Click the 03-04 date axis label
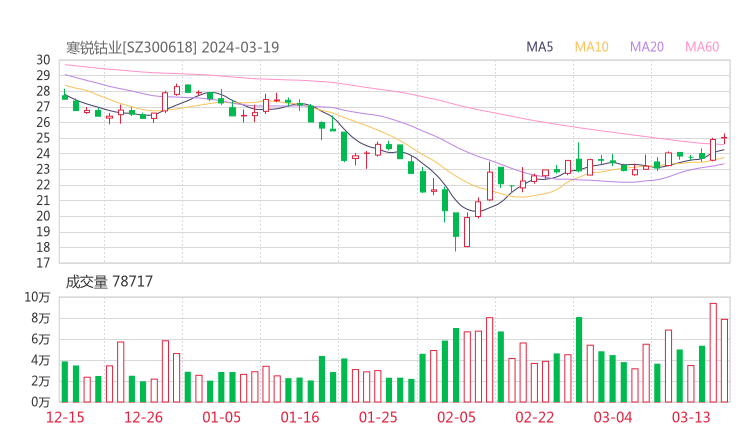The image size is (740, 440). click(613, 417)
